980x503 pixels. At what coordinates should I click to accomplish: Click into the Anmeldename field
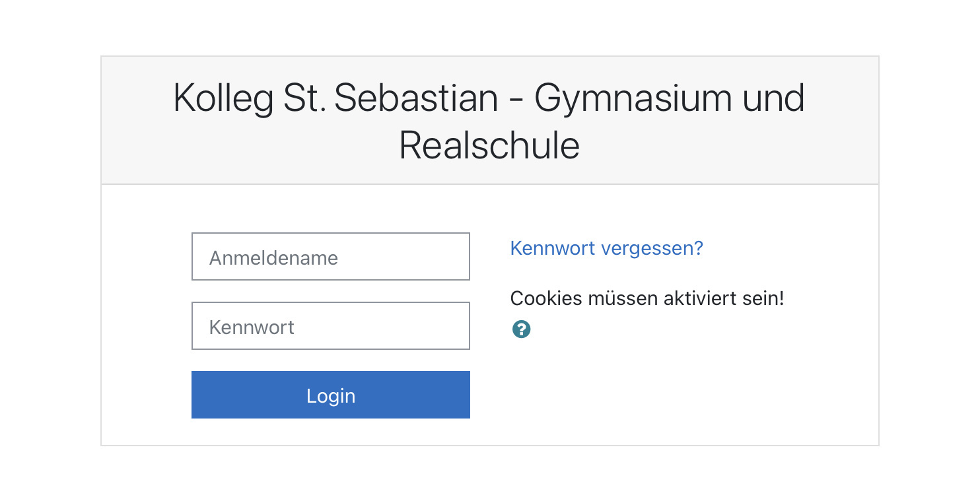click(330, 257)
